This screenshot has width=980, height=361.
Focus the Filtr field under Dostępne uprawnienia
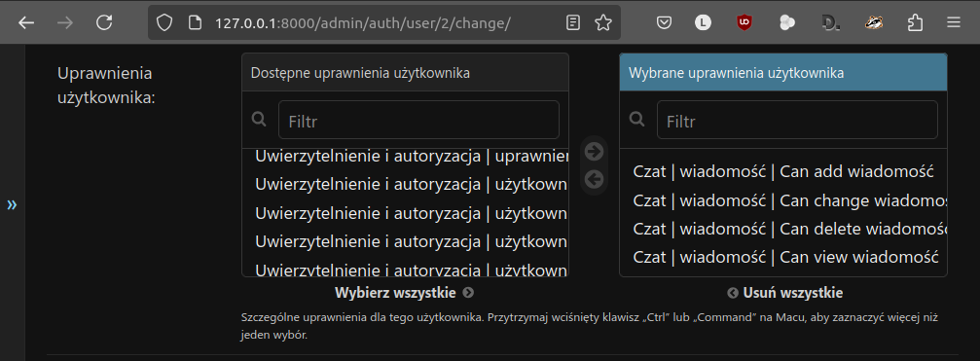tap(418, 120)
